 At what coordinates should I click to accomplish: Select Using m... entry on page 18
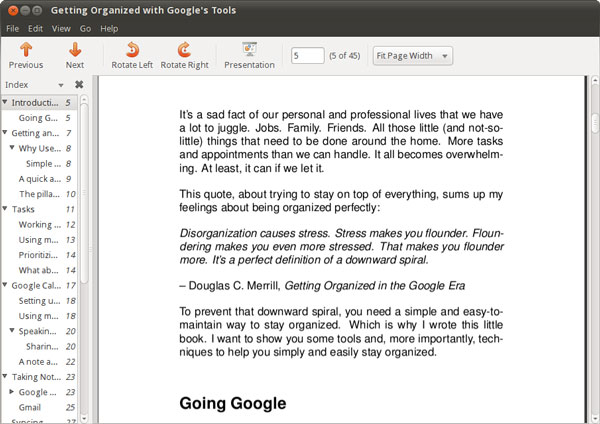39,316
